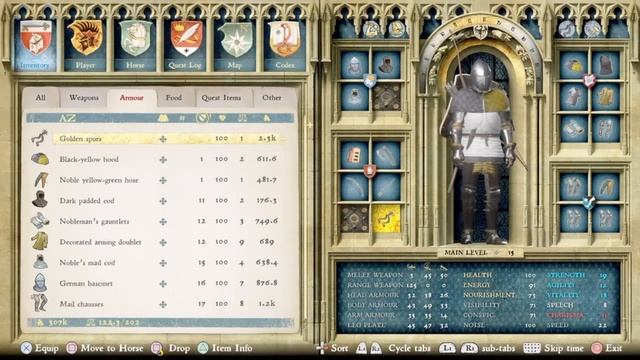Open the Quest Log shield tab
This screenshot has height=360, width=640.
(x=185, y=44)
